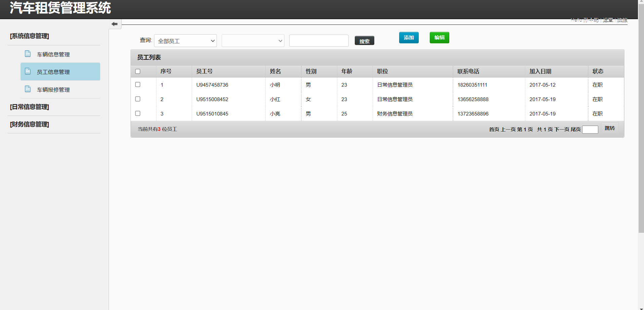This screenshot has width=644, height=310.
Task: Open the empty second filter dropdown
Action: (253, 41)
